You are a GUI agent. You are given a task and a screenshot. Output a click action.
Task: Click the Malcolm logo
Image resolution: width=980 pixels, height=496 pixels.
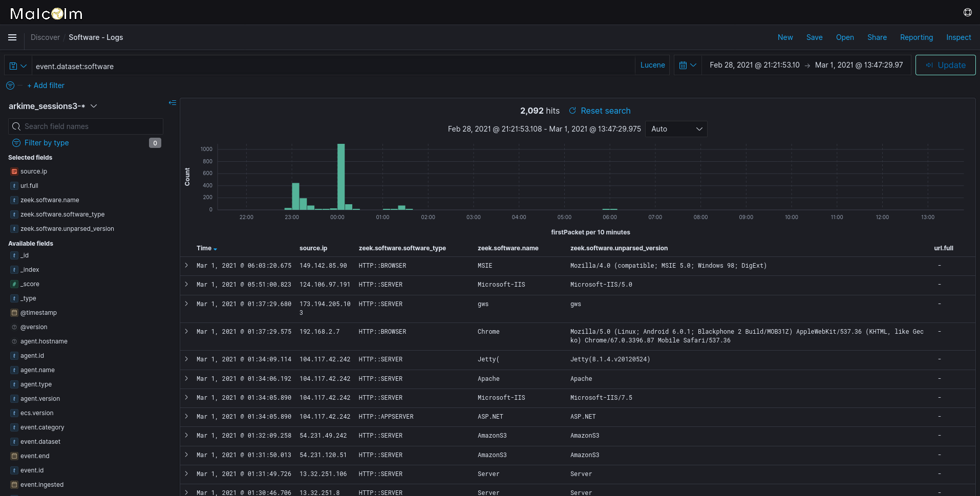pos(46,13)
